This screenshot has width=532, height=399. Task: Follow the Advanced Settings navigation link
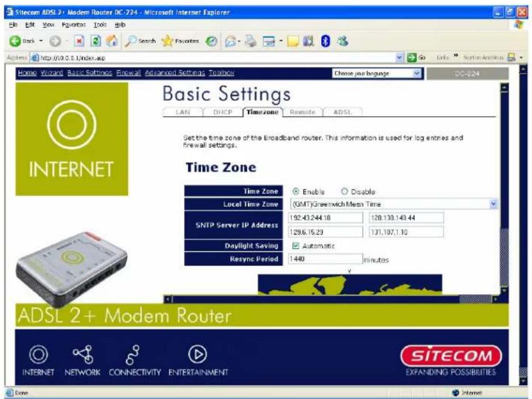[x=175, y=73]
